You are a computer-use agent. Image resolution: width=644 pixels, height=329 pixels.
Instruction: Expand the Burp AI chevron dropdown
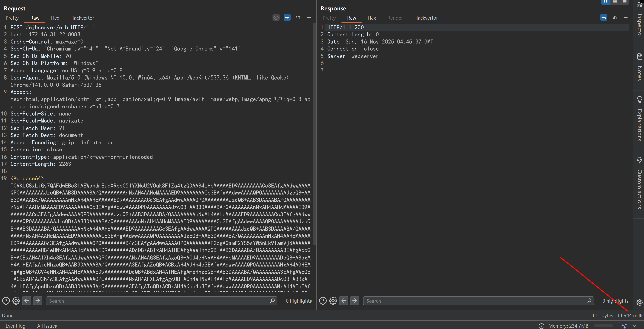pyautogui.click(x=634, y=326)
